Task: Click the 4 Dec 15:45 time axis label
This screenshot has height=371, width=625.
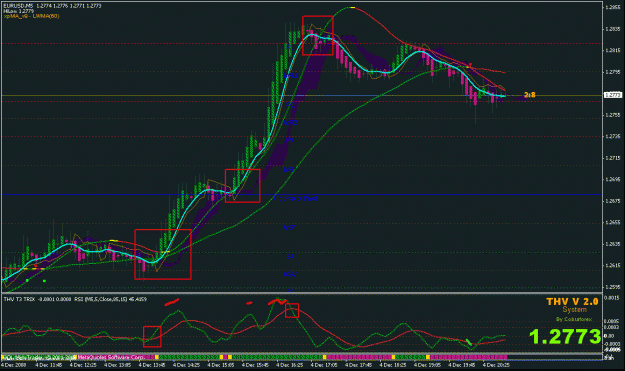Action: click(x=255, y=365)
